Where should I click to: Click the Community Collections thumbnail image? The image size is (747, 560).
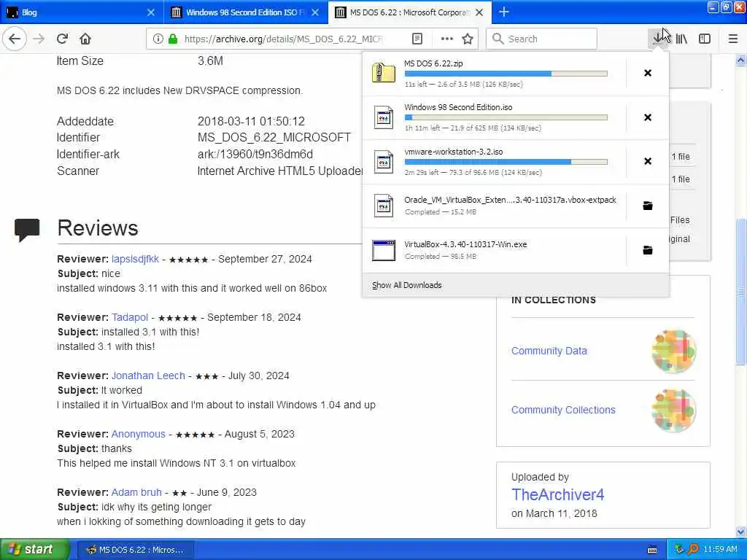pyautogui.click(x=673, y=411)
